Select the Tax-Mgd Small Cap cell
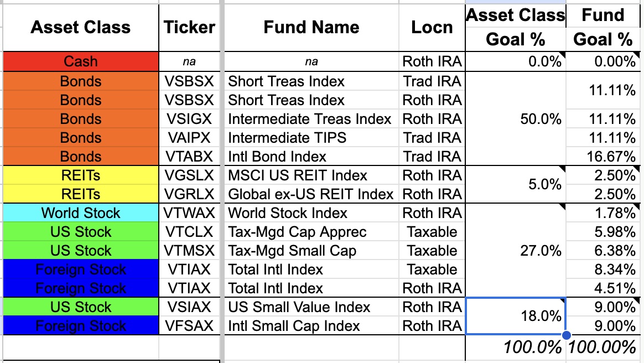644x363 pixels. coord(311,251)
